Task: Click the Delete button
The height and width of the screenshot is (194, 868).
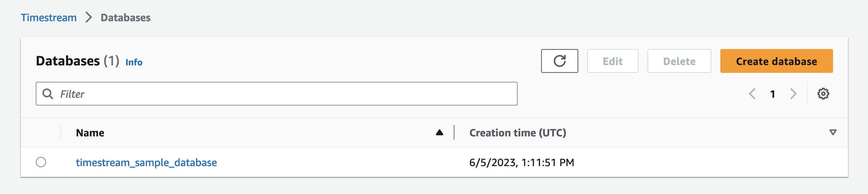Action: coord(679,61)
